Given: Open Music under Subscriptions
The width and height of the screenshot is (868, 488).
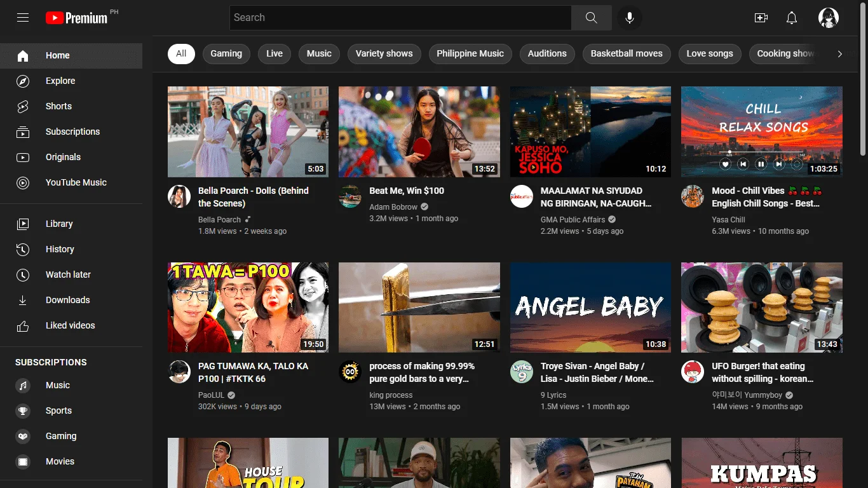Looking at the screenshot, I should tap(71, 385).
